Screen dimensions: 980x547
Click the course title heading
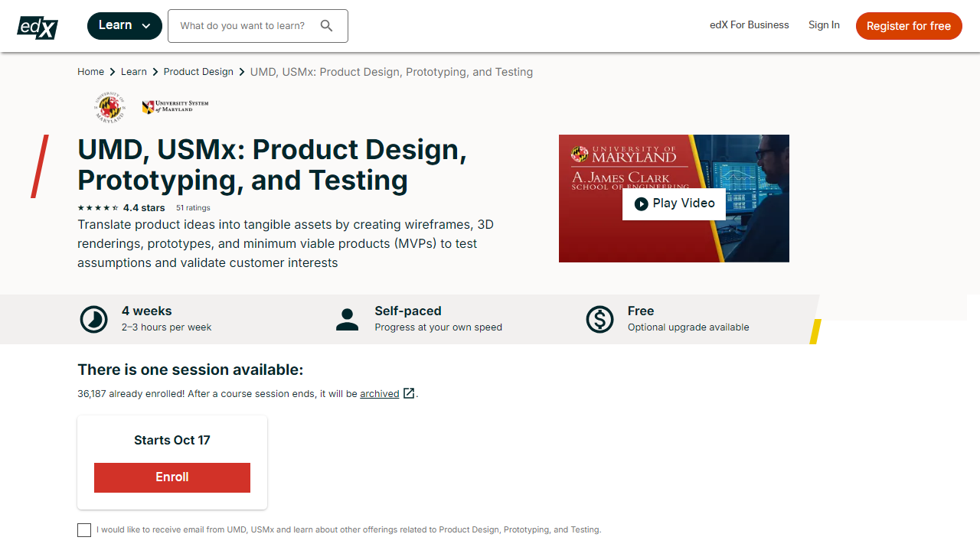point(272,165)
